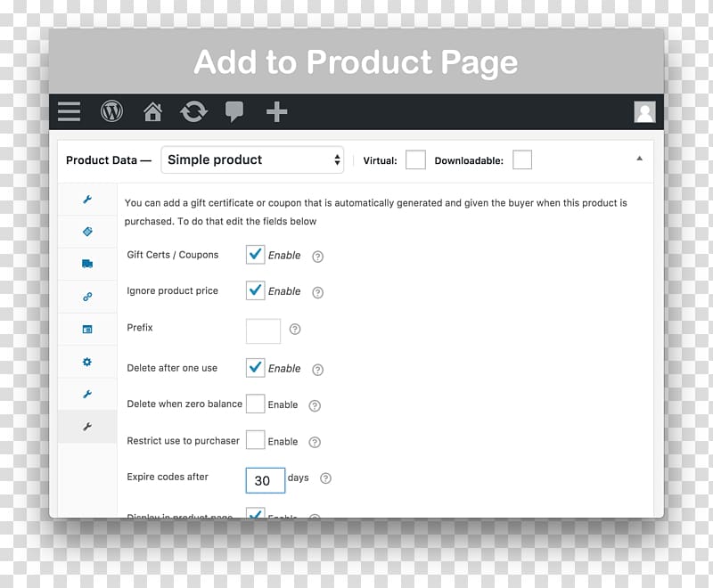
Task: Click the Expire codes after days field
Action: pos(265,480)
